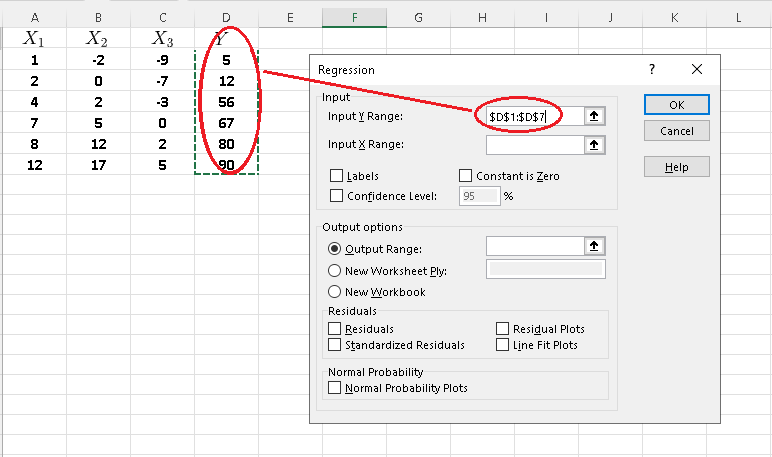
Task: Click the Cancel button
Action: (676, 131)
